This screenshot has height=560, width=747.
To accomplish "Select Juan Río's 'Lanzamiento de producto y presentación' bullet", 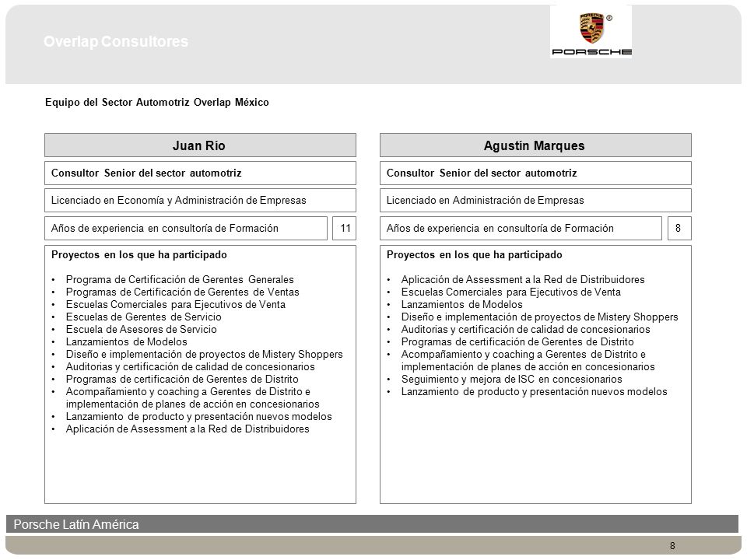I will click(x=198, y=416).
